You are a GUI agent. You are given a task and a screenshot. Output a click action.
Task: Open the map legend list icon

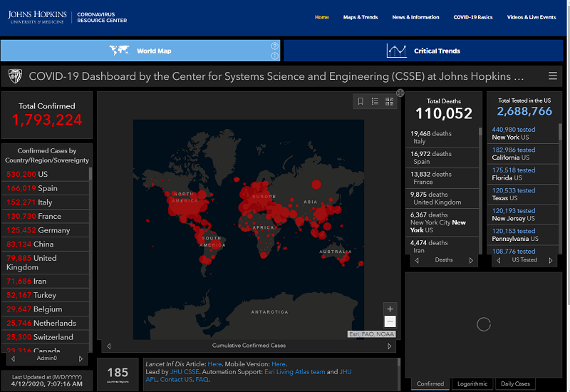click(x=375, y=102)
